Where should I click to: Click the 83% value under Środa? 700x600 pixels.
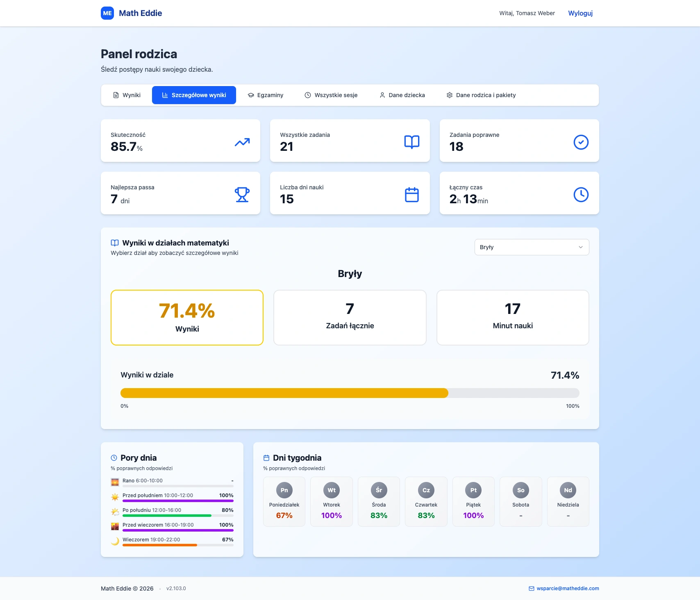(x=379, y=516)
